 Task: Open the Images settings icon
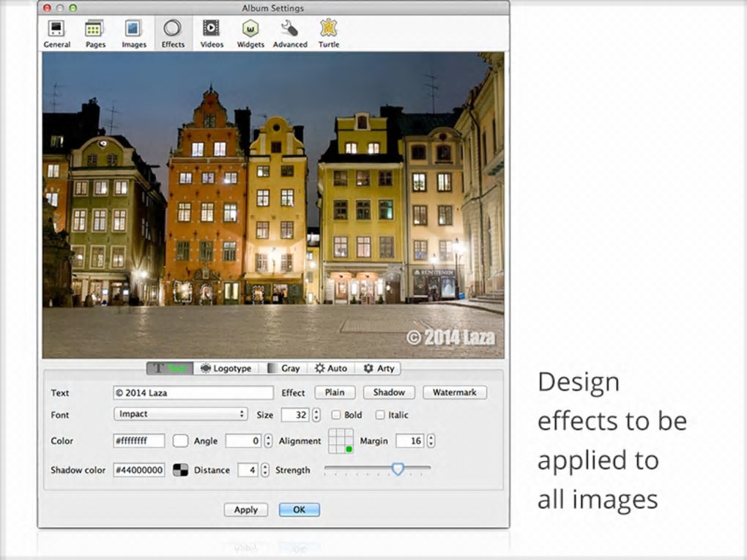pyautogui.click(x=133, y=29)
